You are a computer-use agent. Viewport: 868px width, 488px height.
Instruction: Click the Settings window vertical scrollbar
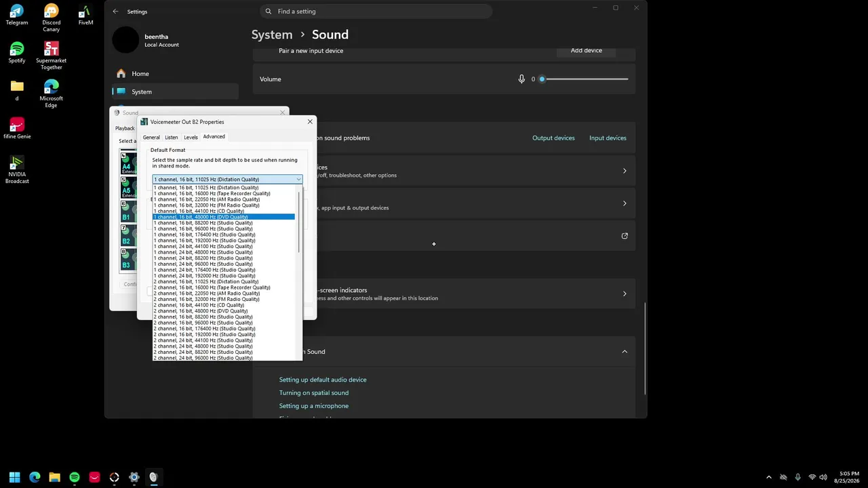645,349
